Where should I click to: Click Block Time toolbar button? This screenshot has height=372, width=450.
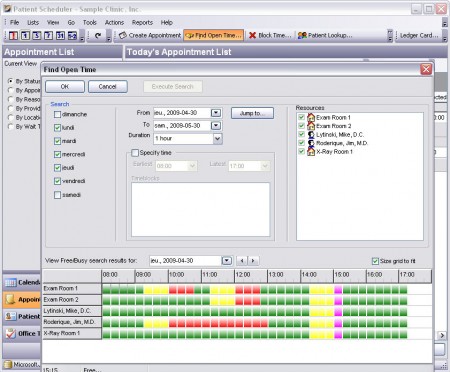[270, 35]
